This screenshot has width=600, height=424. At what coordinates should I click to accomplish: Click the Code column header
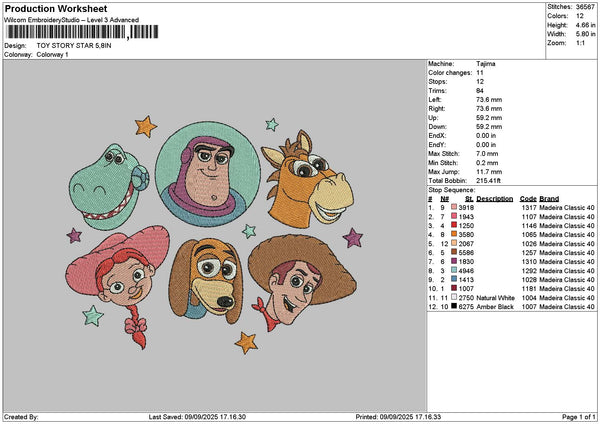click(x=528, y=198)
